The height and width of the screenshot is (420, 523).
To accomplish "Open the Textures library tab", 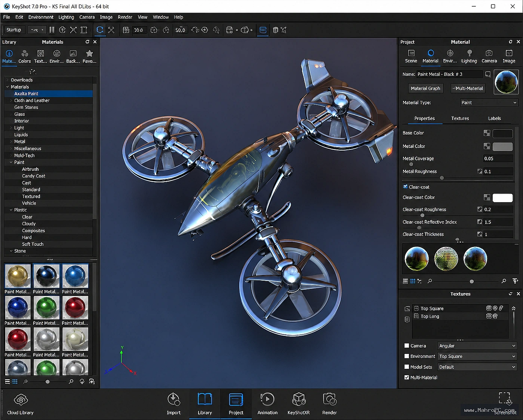I will (40, 56).
